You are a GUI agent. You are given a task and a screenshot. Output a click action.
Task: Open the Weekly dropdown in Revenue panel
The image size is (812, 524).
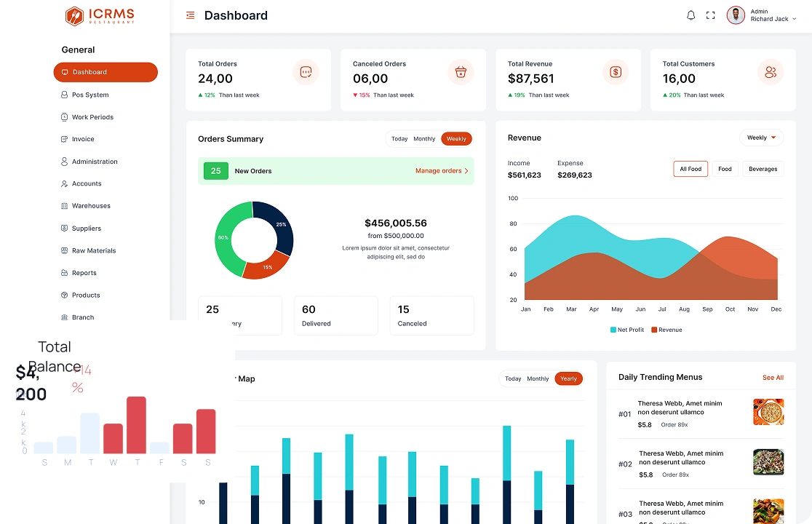click(761, 138)
